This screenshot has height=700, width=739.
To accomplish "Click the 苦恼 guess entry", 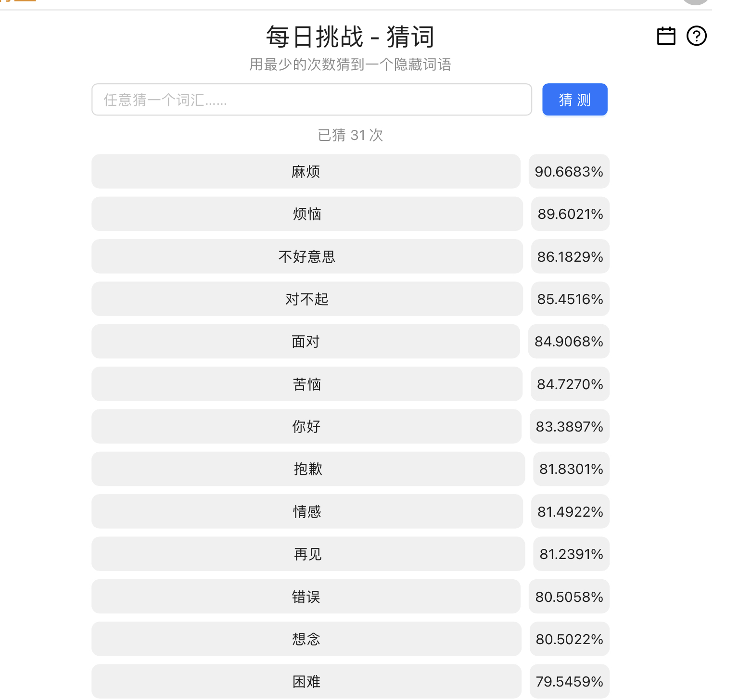I will tap(307, 384).
